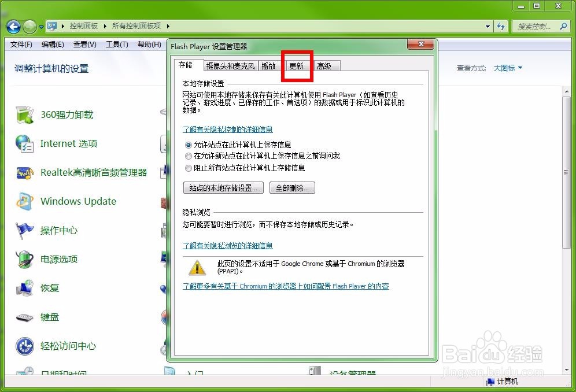This screenshot has height=392, width=576.
Task: Open link about Chromium Flash Player configuration
Action: click(286, 286)
